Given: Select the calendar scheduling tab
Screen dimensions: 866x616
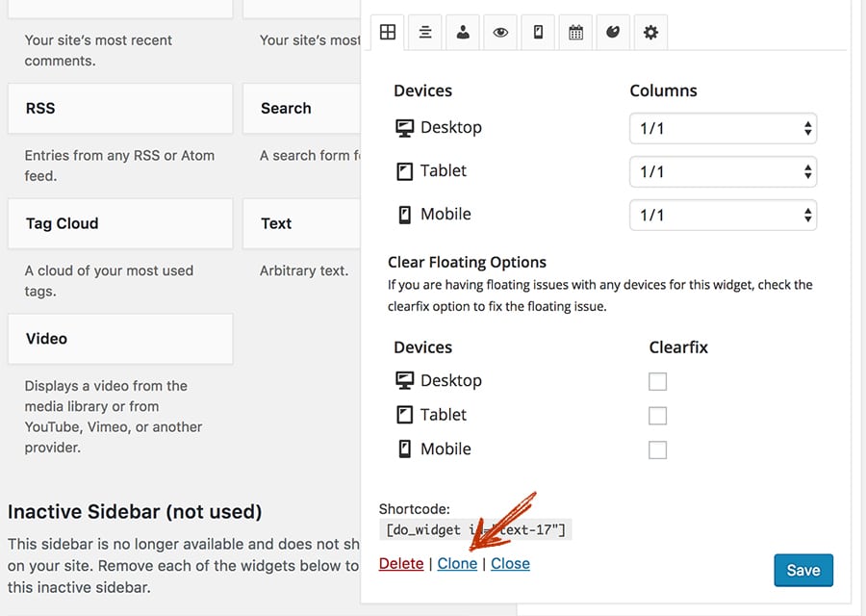Looking at the screenshot, I should pos(574,32).
